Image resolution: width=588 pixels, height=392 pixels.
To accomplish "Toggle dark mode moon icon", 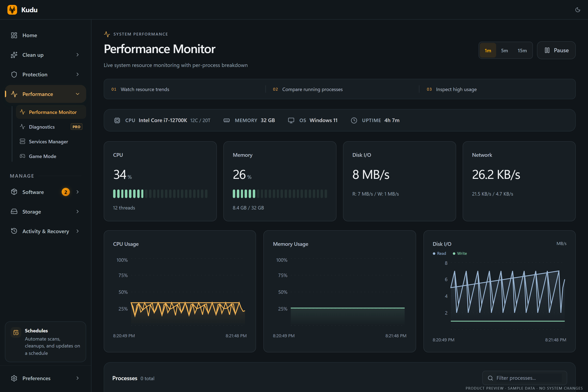I will point(578,10).
